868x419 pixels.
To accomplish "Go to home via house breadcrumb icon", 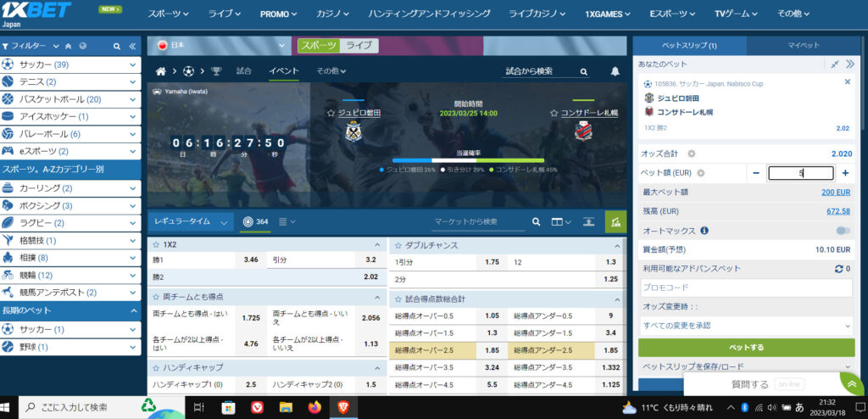I will [160, 71].
